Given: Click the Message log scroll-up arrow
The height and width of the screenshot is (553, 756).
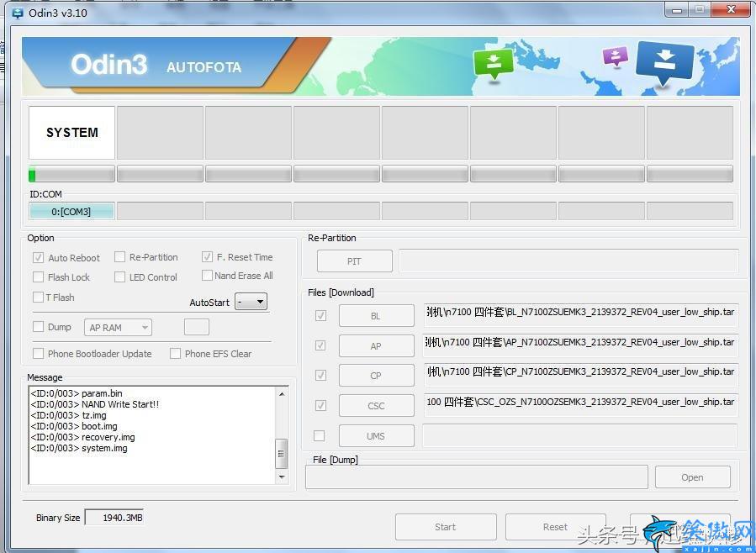Looking at the screenshot, I should point(282,394).
